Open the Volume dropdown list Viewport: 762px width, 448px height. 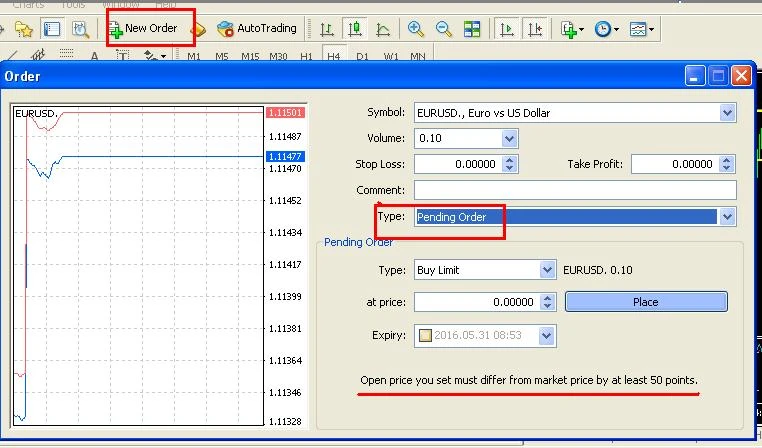509,139
